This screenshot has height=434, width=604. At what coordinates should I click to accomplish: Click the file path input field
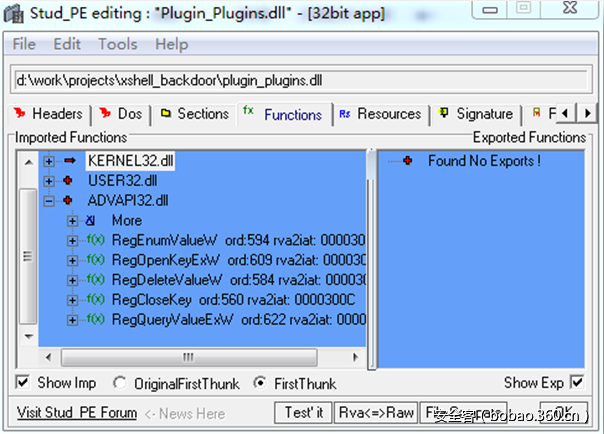(300, 80)
